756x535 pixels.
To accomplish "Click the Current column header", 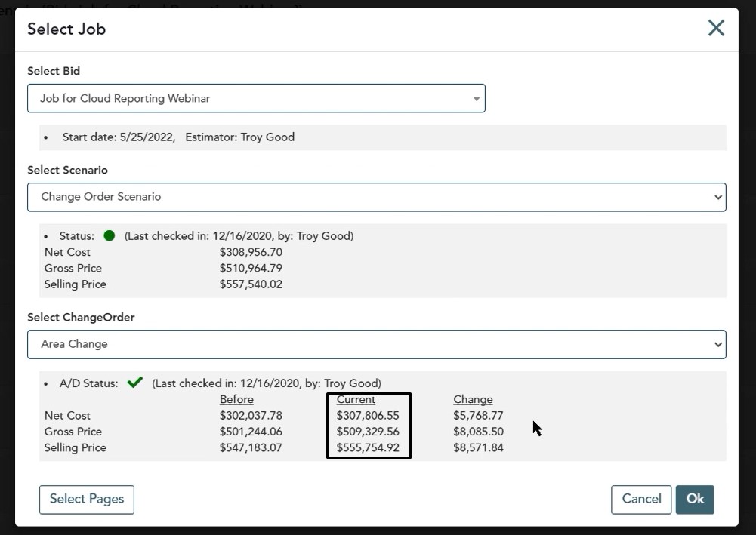I will tap(356, 399).
